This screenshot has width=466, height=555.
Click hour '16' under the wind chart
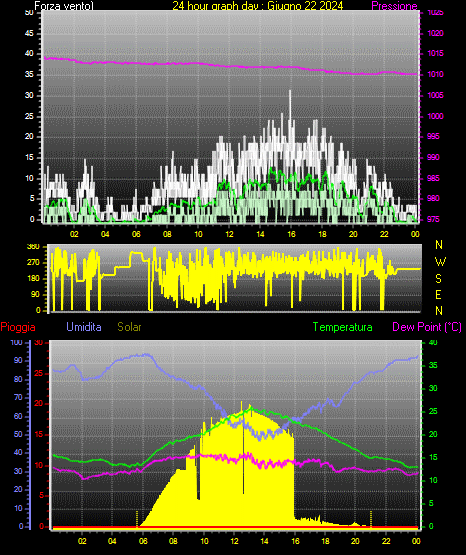(x=291, y=234)
